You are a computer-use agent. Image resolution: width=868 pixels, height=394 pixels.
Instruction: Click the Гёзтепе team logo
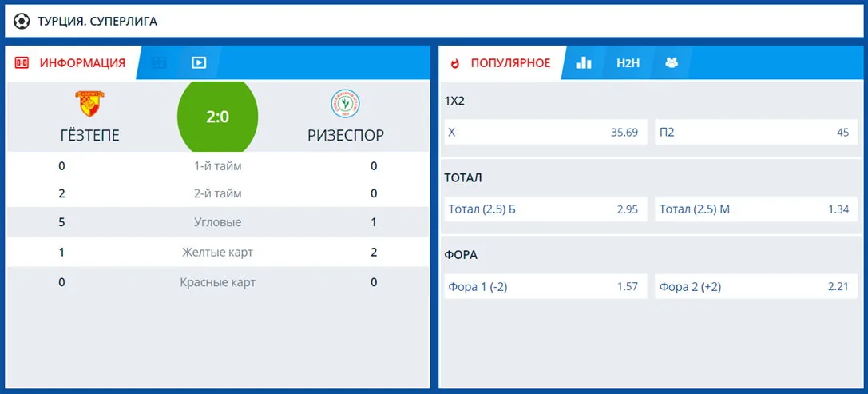(x=89, y=104)
